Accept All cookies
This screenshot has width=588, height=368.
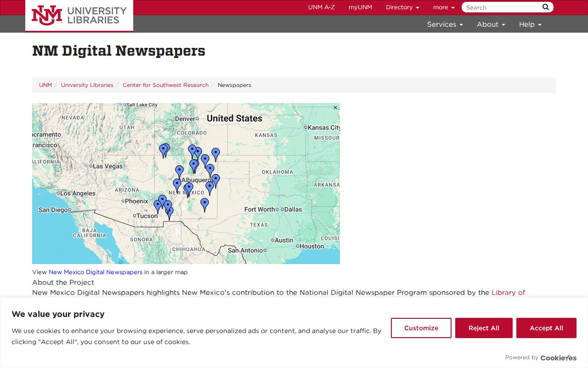pyautogui.click(x=546, y=328)
